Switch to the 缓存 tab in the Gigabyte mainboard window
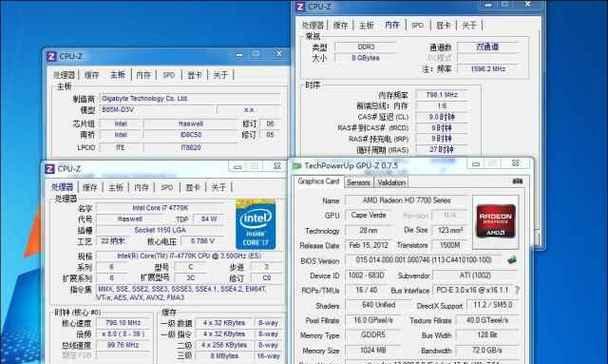The width and height of the screenshot is (608, 364). point(92,75)
